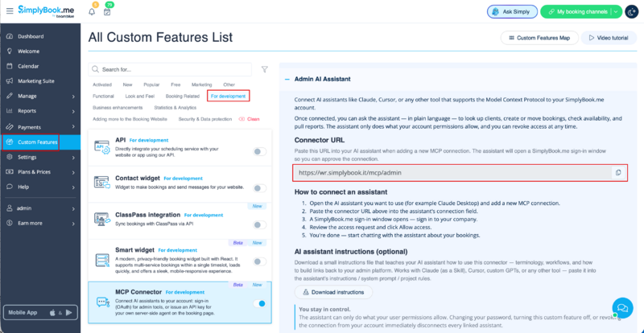Select the For development filter
The width and height of the screenshot is (644, 333).
(x=229, y=96)
